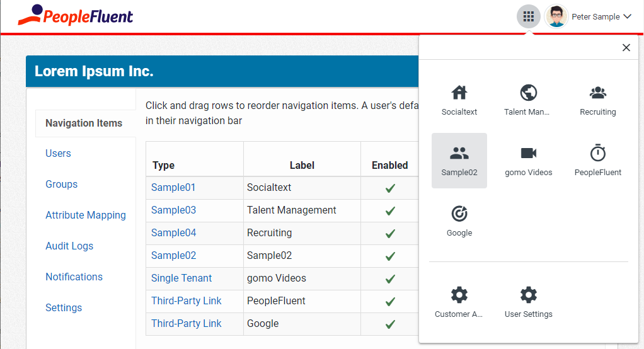Click the Lorem Ipsum Inc. heading
The width and height of the screenshot is (644, 349).
tap(94, 71)
